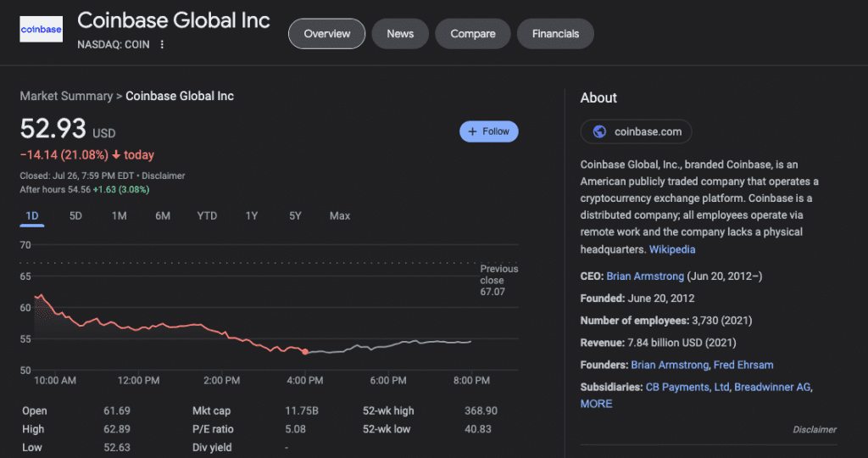Click the Previous close 67.07 label
Viewport: 868px width, 458px height.
click(498, 280)
